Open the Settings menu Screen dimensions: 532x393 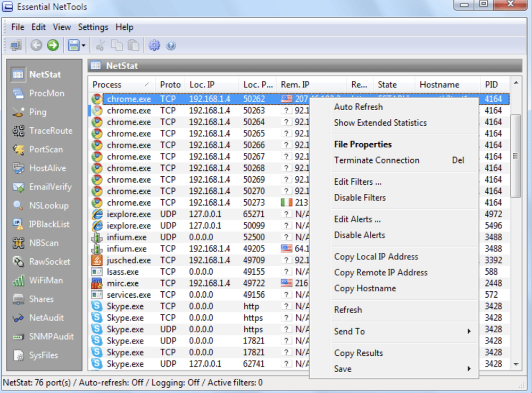[93, 27]
